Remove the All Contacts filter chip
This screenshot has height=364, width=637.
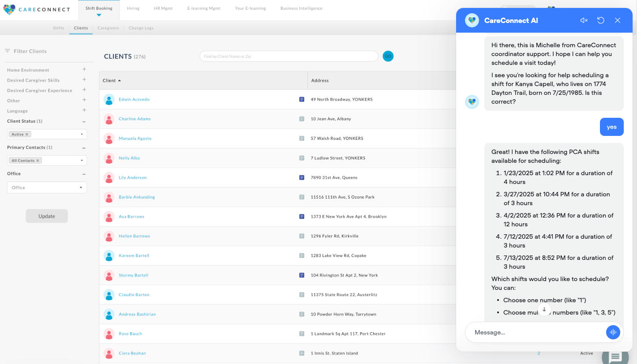[x=37, y=160]
